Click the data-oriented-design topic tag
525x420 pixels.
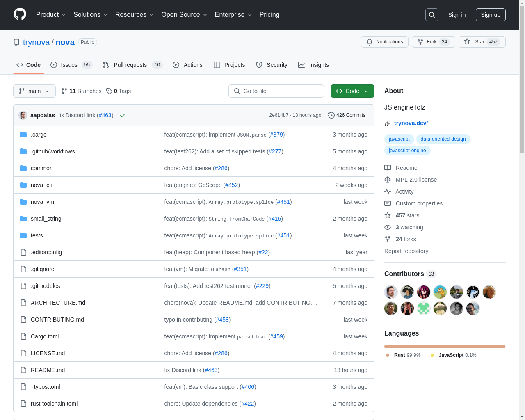tap(443, 139)
